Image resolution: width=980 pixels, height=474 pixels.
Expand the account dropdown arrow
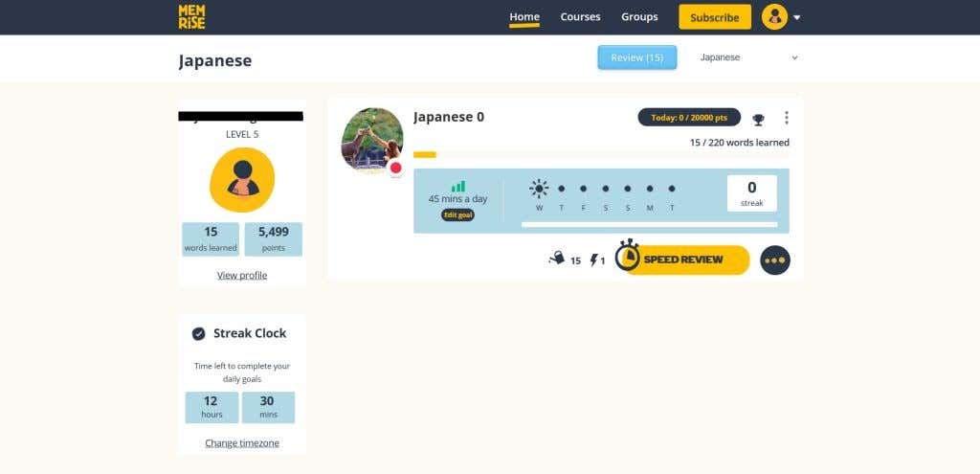coord(797,17)
